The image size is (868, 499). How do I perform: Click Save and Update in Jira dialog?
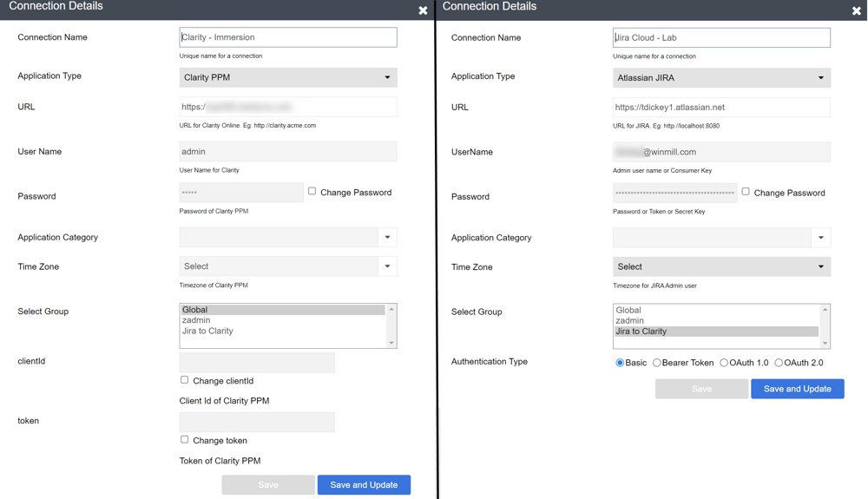[x=798, y=389]
